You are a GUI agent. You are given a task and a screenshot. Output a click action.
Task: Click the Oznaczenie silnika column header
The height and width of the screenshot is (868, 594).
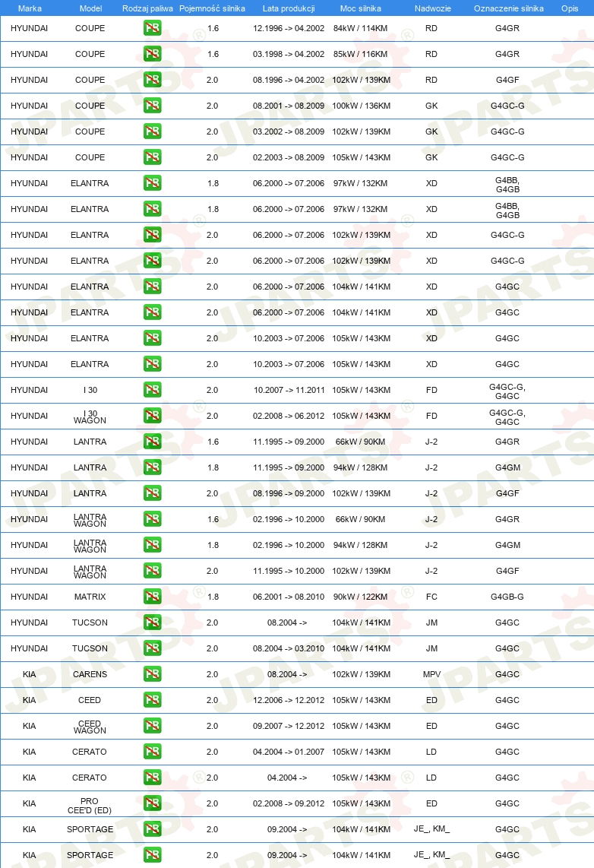pos(509,8)
